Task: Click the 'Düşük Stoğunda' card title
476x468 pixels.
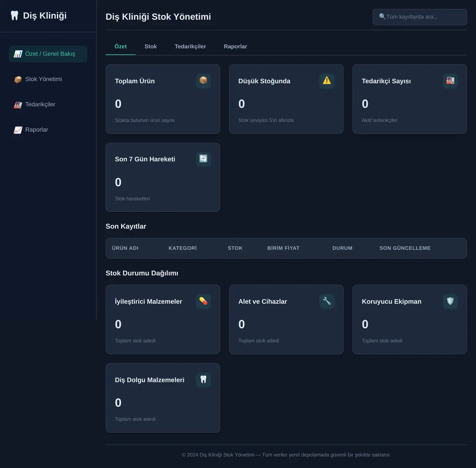Action: click(264, 81)
